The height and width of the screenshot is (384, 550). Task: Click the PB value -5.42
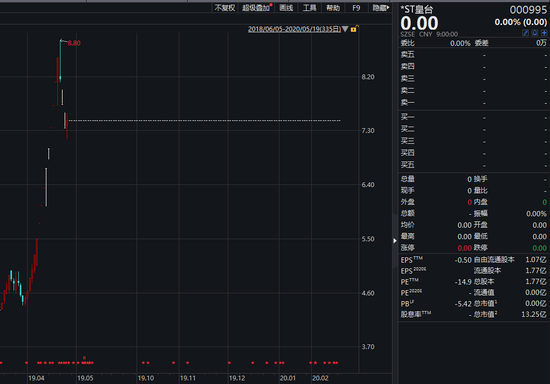coord(463,304)
